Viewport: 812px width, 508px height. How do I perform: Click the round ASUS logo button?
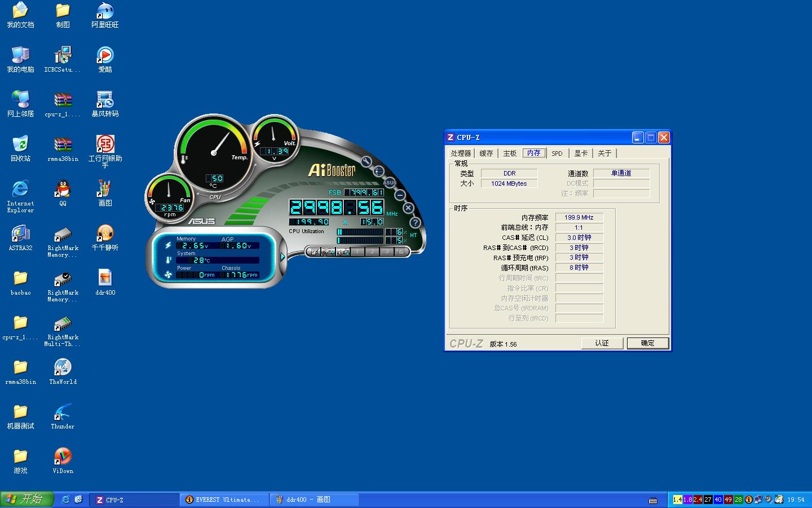(x=390, y=182)
